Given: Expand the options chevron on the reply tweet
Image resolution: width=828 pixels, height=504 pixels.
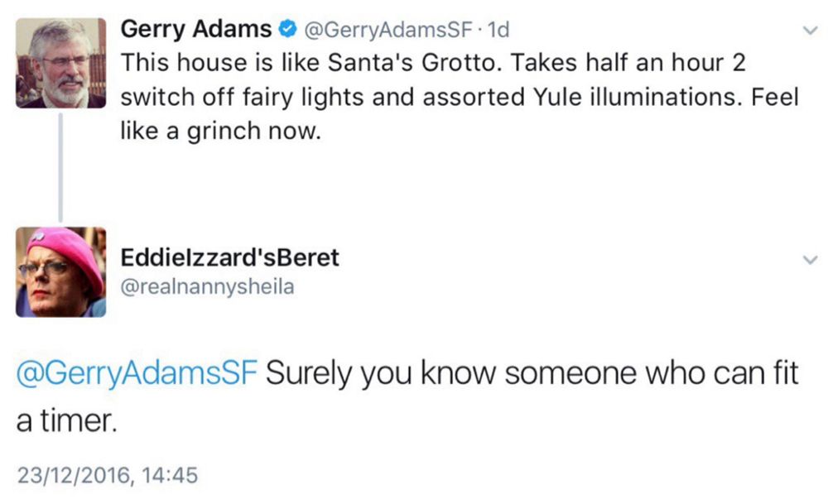Looking at the screenshot, I should click(x=810, y=258).
